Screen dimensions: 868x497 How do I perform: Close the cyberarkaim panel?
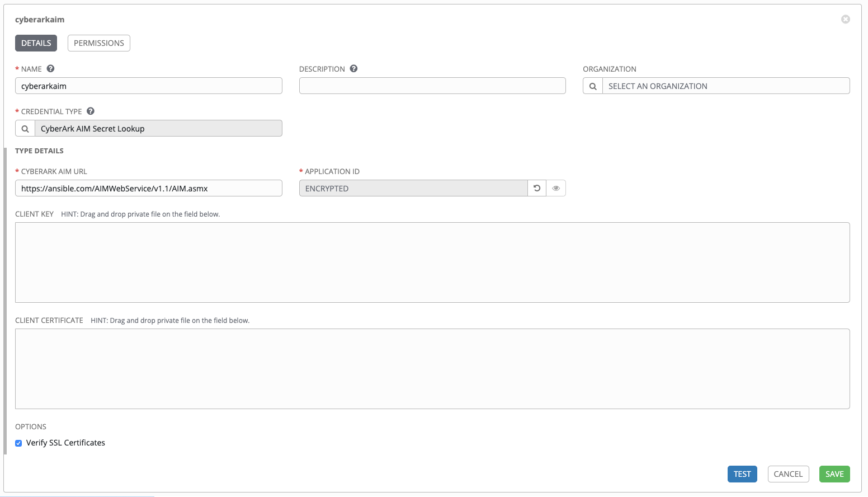point(846,20)
